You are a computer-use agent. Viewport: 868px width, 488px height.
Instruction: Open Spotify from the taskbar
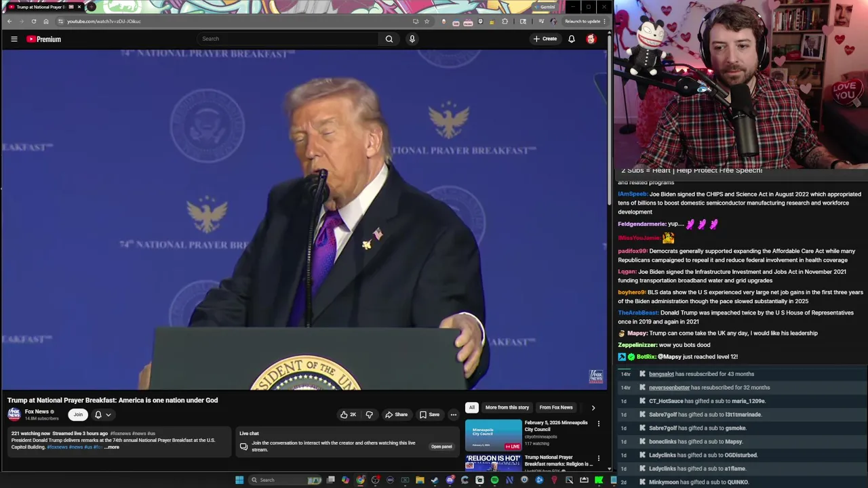point(494,480)
